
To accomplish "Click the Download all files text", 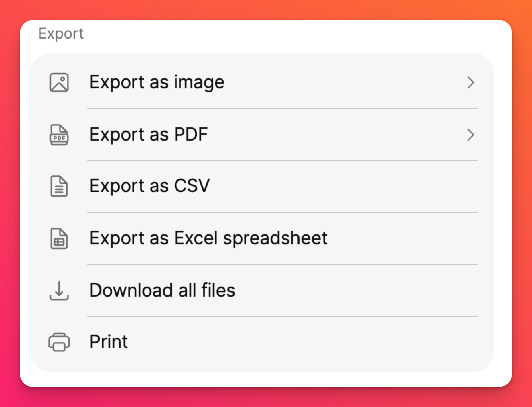I will click(162, 290).
